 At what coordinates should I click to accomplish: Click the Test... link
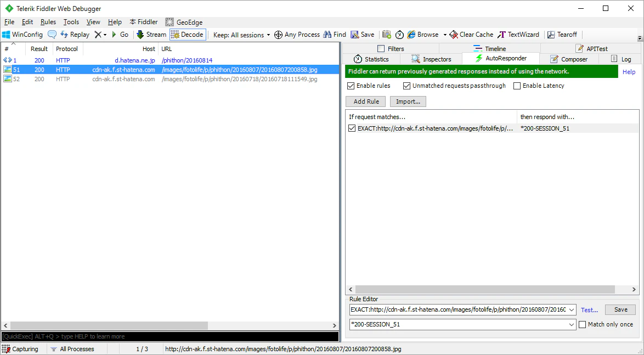coord(589,310)
